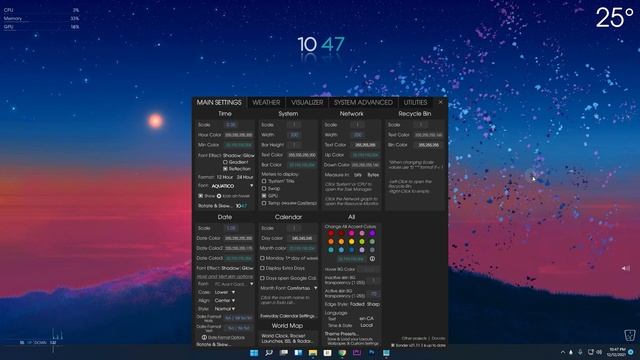Image resolution: width=640 pixels, height=360 pixels.
Task: Switch to the System Advanced tab
Action: coord(363,102)
